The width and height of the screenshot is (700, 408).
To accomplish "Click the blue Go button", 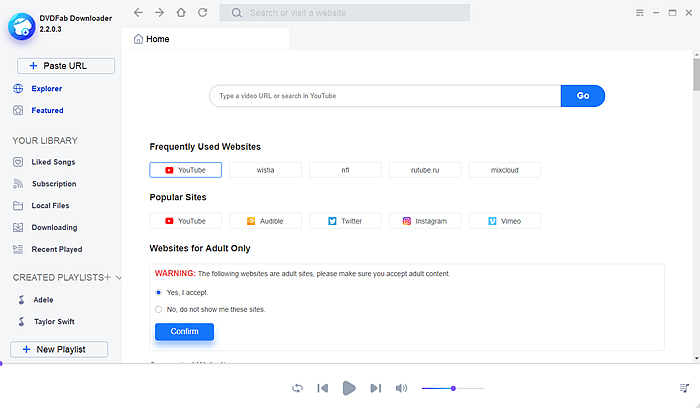I will (x=583, y=96).
